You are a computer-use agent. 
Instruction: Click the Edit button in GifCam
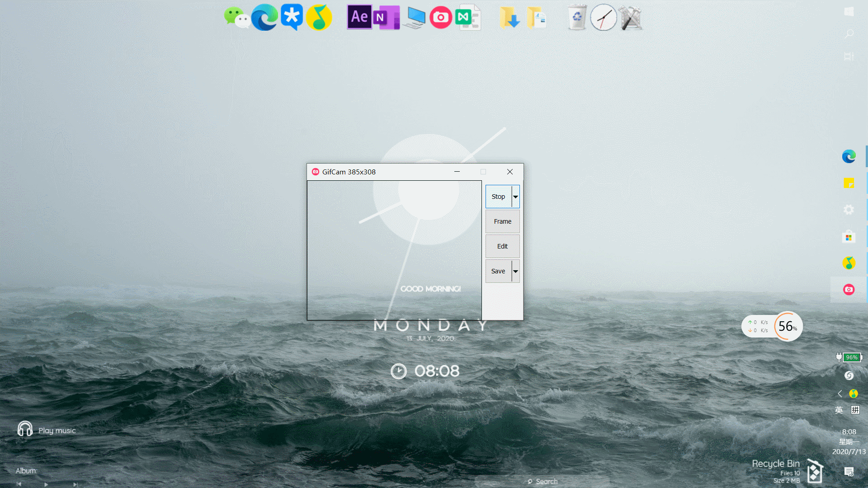click(x=503, y=246)
